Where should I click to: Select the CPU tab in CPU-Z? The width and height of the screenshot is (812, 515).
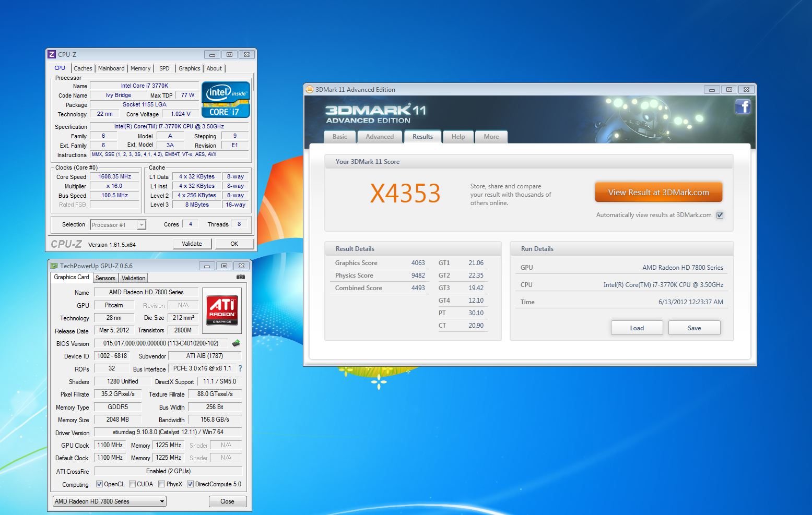tap(60, 68)
